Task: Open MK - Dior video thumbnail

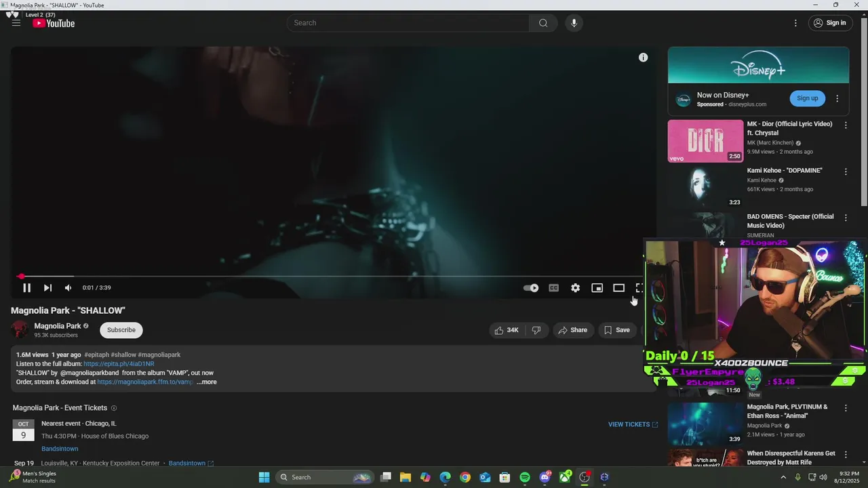Action: [x=705, y=141]
